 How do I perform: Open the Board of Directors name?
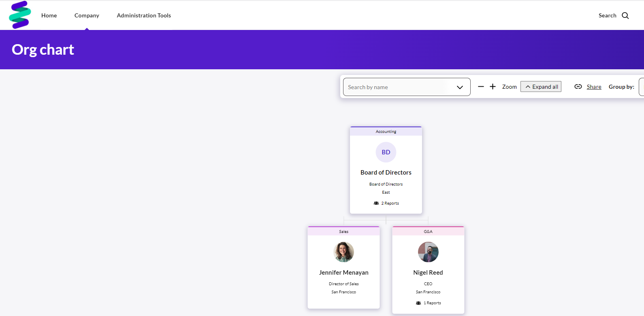386,173
